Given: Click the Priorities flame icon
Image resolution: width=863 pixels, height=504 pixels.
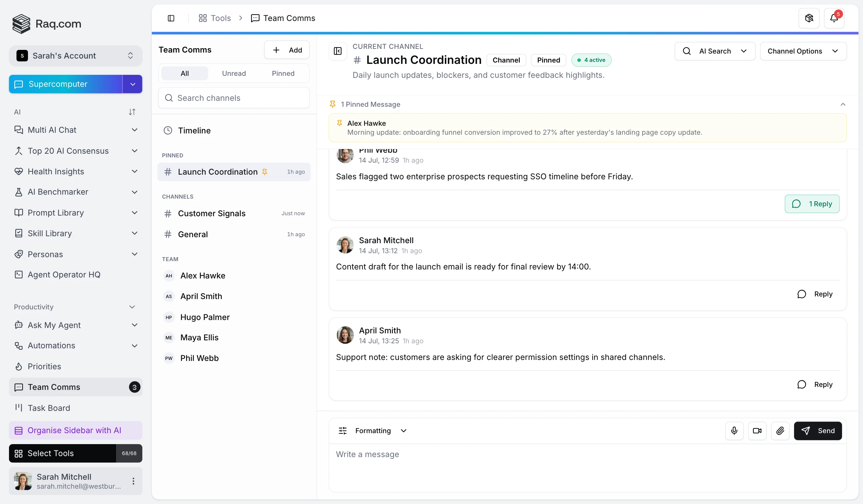Looking at the screenshot, I should pos(19,366).
